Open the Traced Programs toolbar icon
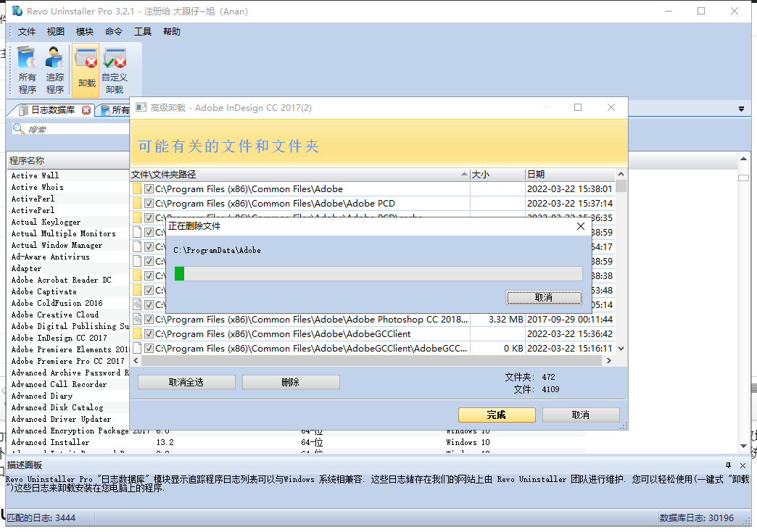Image resolution: width=757 pixels, height=532 pixels. 54,70
